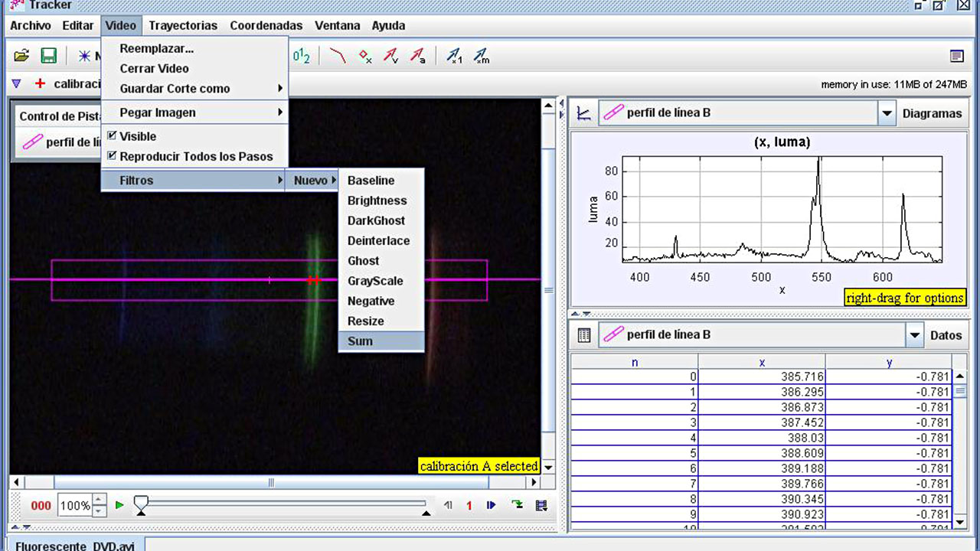The image size is (980, 551).
Task: Choose Reemplazar... from Video menu
Action: click(194, 48)
